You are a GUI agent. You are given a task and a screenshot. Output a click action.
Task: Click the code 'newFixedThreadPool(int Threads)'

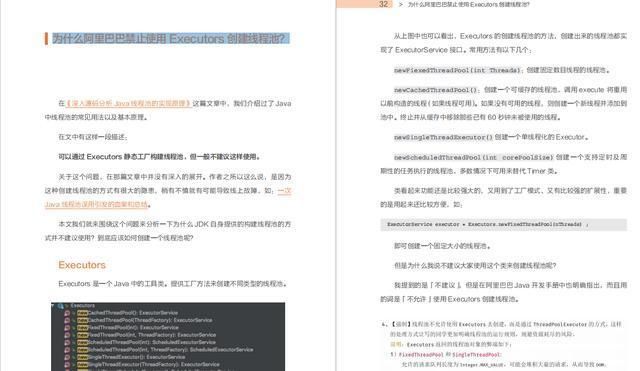click(458, 70)
